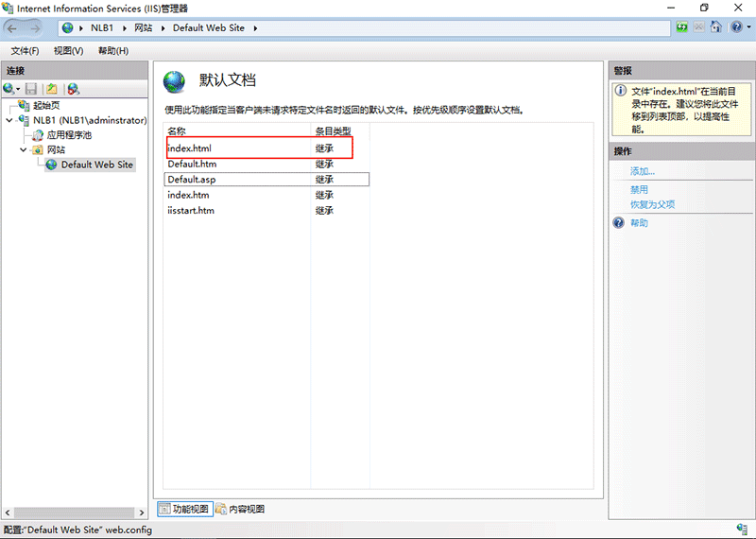Expand the breadcrumb arrow before NLB1
756x539 pixels.
point(80,28)
